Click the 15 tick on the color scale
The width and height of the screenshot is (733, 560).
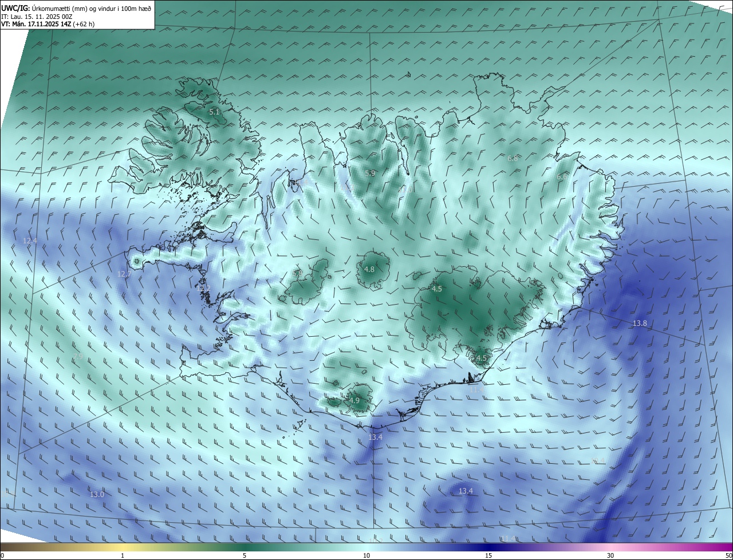coord(488,555)
